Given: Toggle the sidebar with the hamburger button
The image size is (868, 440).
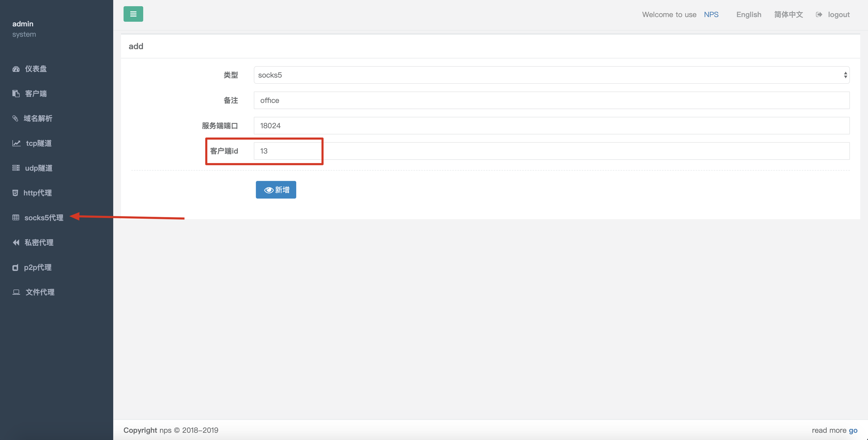Looking at the screenshot, I should click(x=133, y=14).
